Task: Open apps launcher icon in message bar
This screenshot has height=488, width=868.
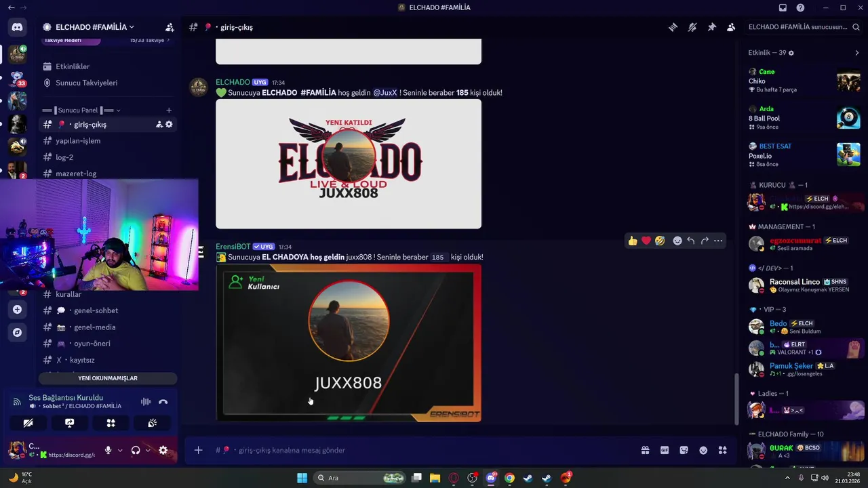Action: point(723,450)
